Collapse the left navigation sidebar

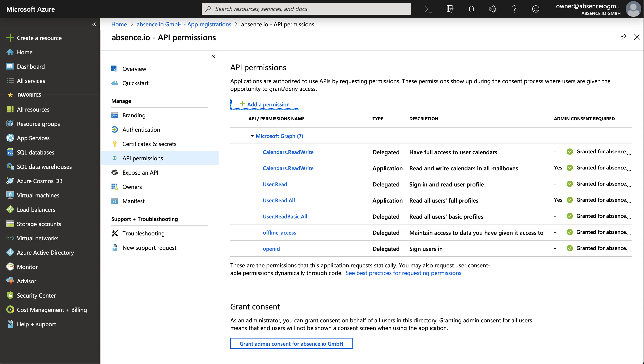pyautogui.click(x=94, y=24)
